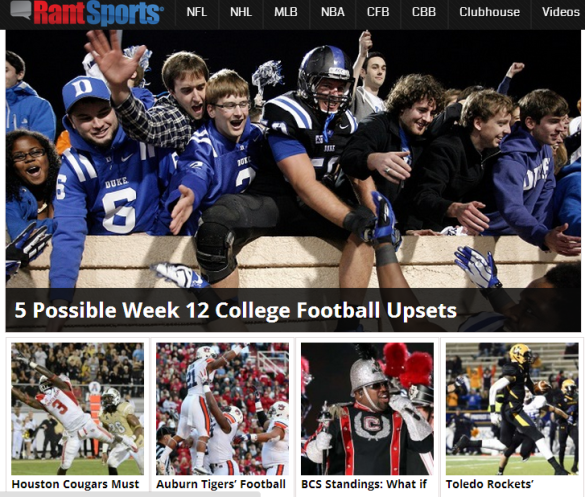Open the Houston Cougars game thumbnail
The height and width of the screenshot is (497, 585).
click(78, 409)
